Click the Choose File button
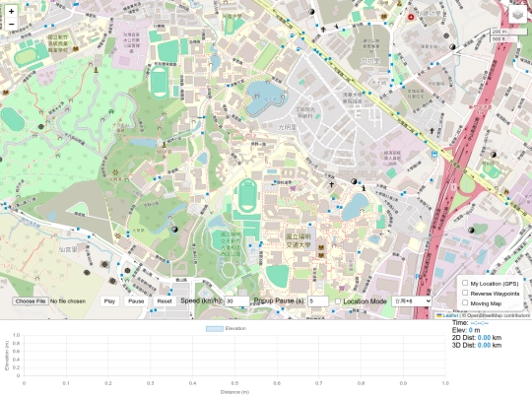The image size is (532, 399). [31, 301]
